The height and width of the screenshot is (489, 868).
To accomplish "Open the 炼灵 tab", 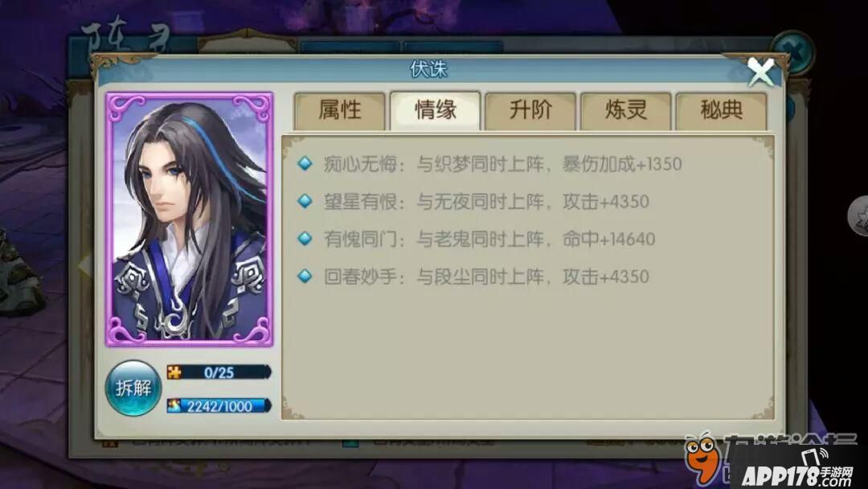I will coord(625,111).
